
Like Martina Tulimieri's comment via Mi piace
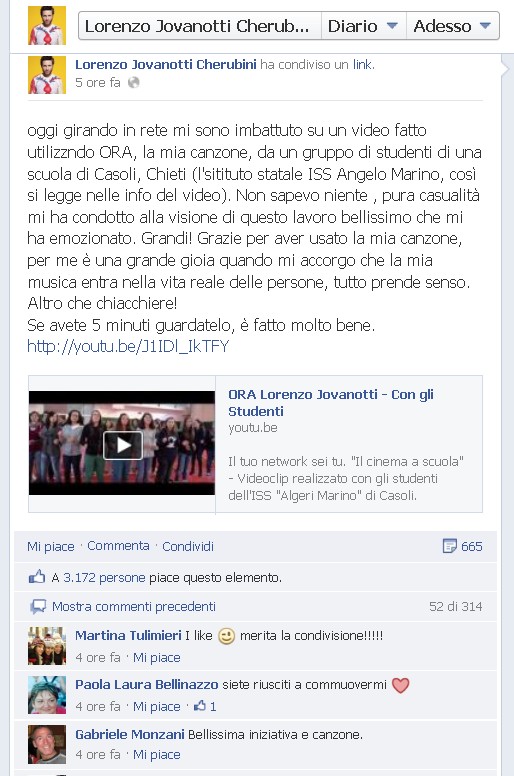156,658
